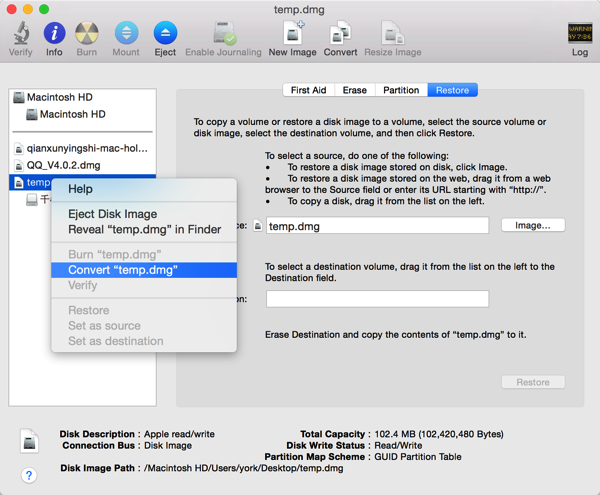
Task: Create a New Image from the toolbar
Action: [293, 33]
